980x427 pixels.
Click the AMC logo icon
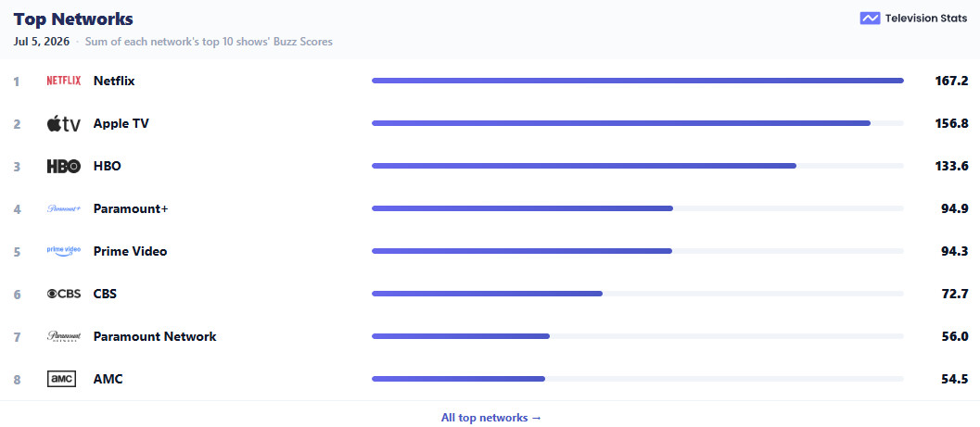[x=61, y=379]
